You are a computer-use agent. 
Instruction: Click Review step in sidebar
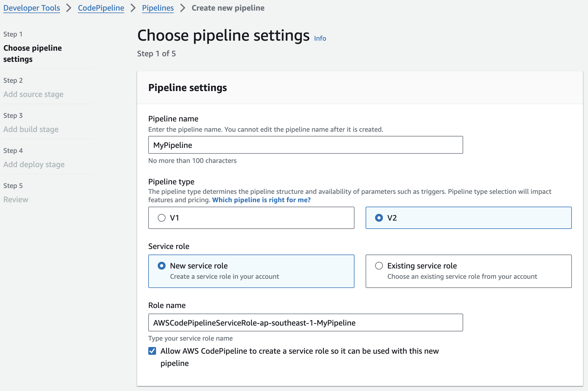[16, 199]
